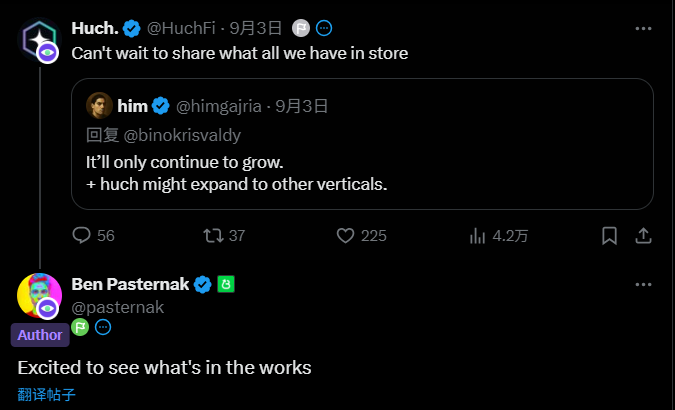Click Ben Pasternak's green affiliate badge
The image size is (675, 410).
coord(226,285)
